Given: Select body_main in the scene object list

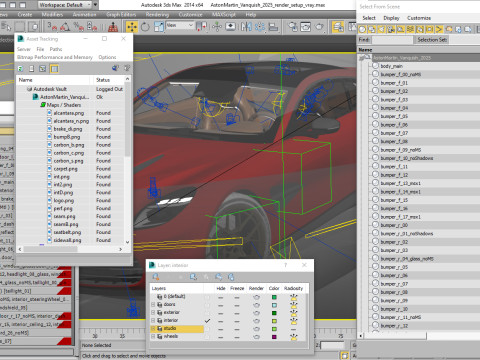Looking at the screenshot, I should [391, 66].
